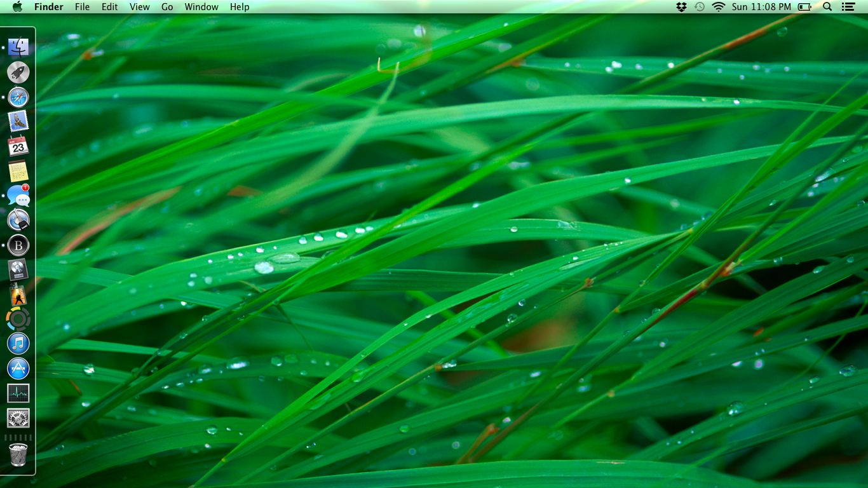
Task: Open the colorful ring app icon in dock
Action: click(x=18, y=319)
